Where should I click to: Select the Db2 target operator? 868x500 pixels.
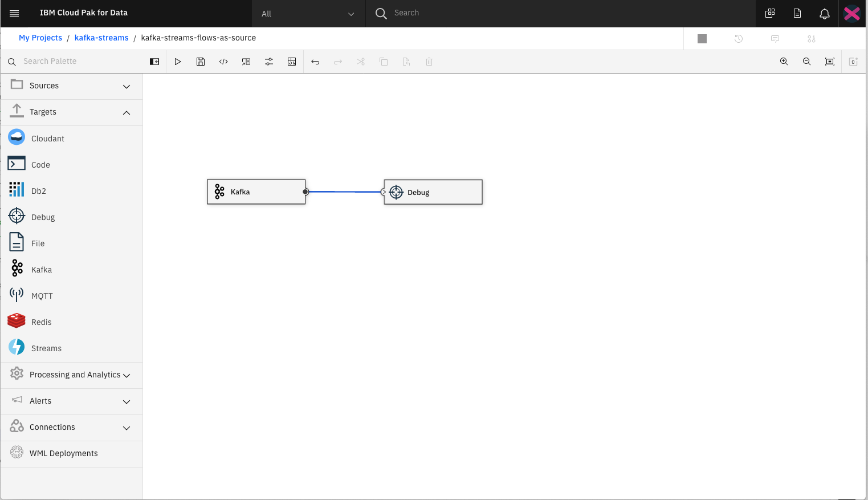71,191
